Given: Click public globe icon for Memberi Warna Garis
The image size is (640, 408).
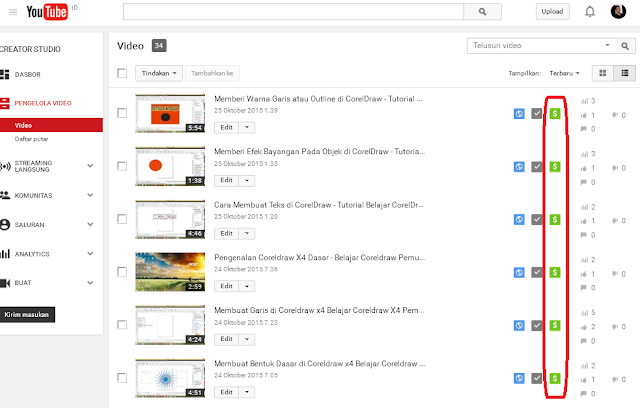Looking at the screenshot, I should point(519,113).
